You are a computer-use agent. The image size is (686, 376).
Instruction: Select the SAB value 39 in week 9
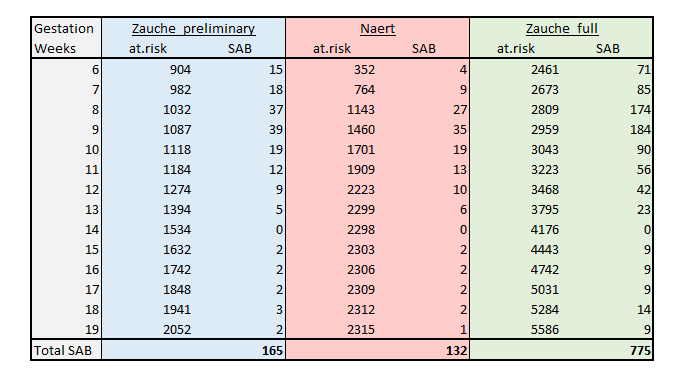[276, 130]
